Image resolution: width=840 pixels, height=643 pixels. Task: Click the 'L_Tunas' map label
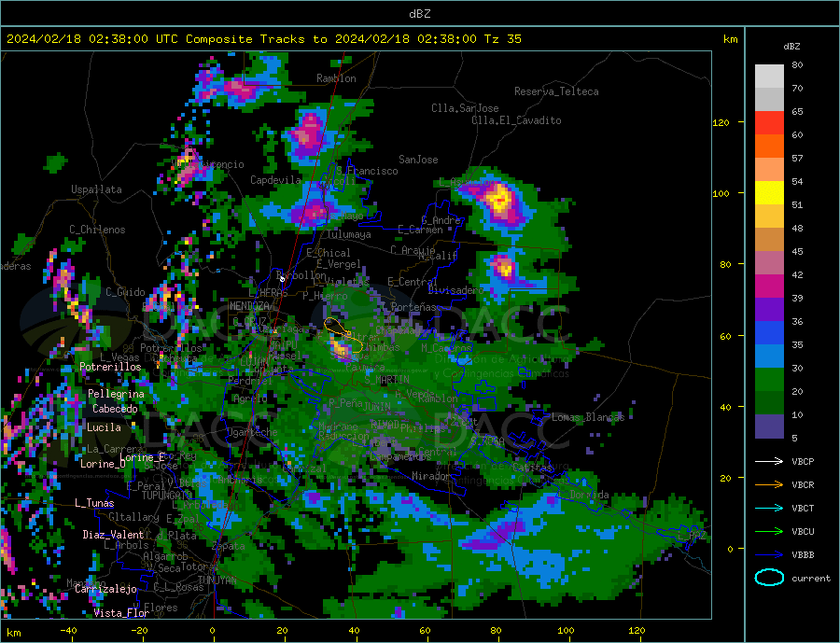pyautogui.click(x=94, y=503)
